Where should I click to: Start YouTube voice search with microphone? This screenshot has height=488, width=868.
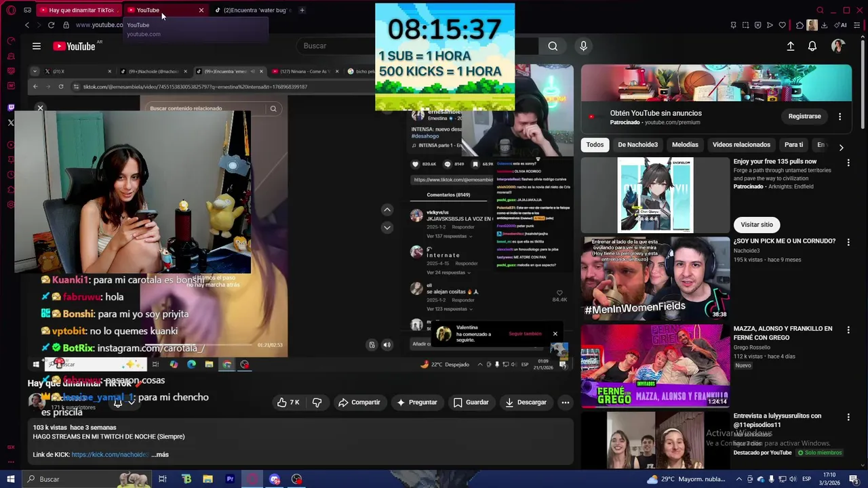point(583,46)
